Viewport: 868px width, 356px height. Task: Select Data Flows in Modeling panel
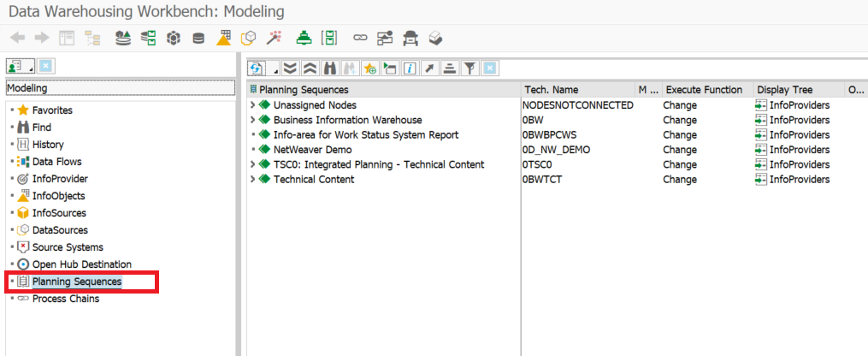pos(56,162)
